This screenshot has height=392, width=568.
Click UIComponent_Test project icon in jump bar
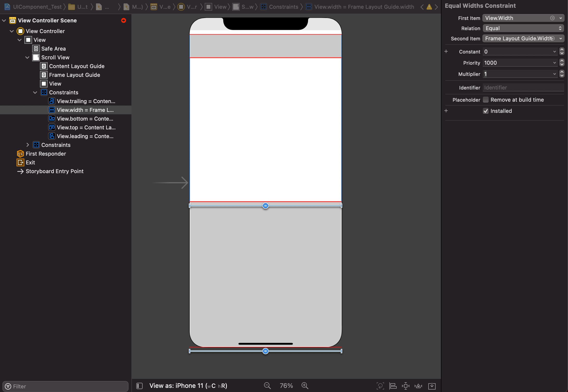pyautogui.click(x=7, y=7)
